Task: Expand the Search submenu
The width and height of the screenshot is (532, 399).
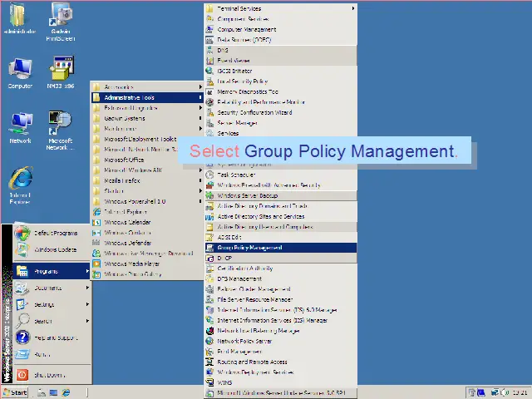Action: [52, 321]
